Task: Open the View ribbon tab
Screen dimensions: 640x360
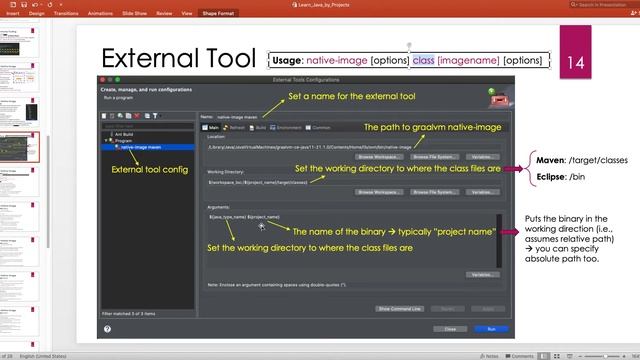Action: (x=187, y=13)
